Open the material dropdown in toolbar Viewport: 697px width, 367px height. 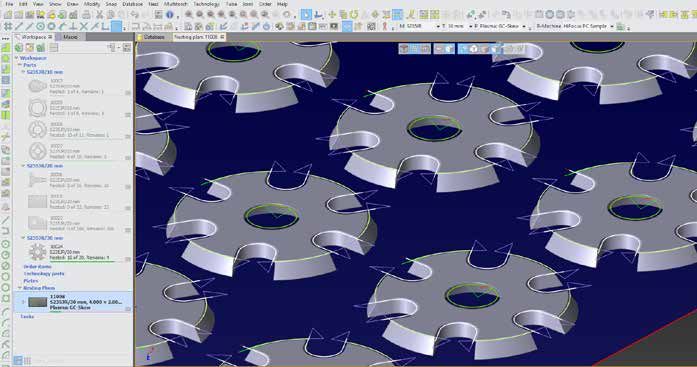tap(419, 27)
